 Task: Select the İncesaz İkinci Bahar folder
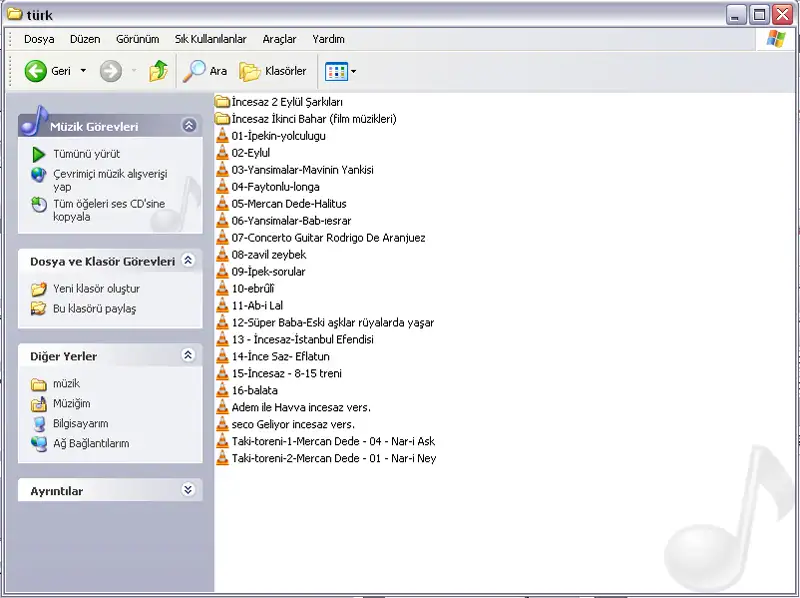point(313,119)
